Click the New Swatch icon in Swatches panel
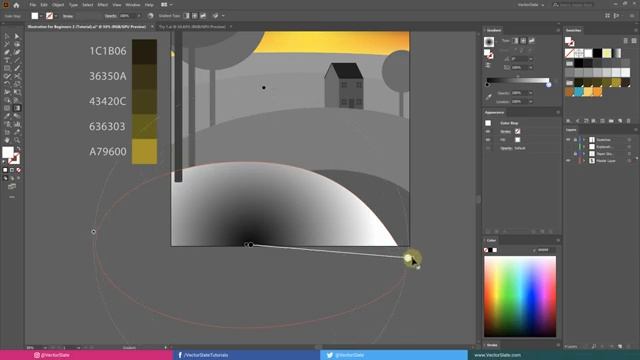The height and width of the screenshot is (360, 640). pyautogui.click(x=620, y=121)
